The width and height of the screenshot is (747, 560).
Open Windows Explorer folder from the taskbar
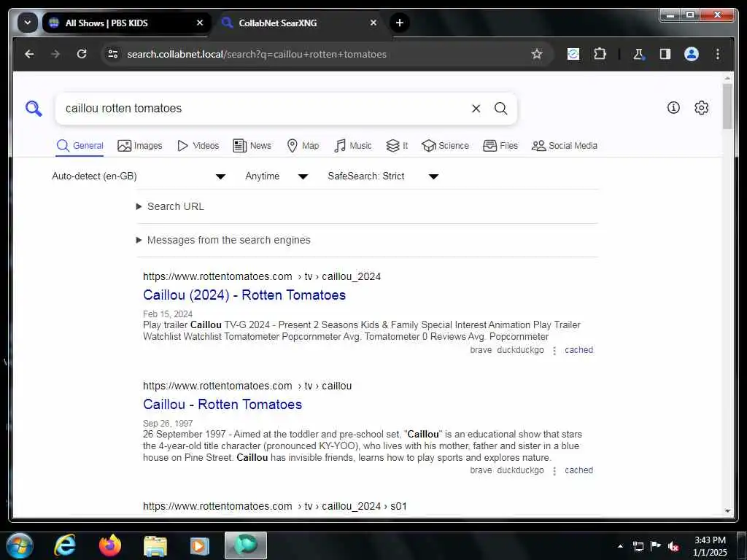[x=155, y=545]
